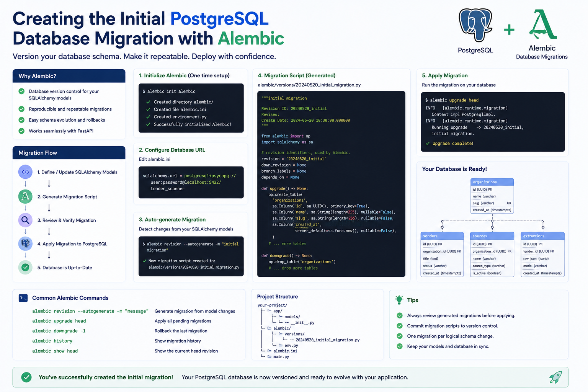Viewport: 588px width, 392px height.
Task: Click the "is_active (boolean)" row in the sources table
Action: (x=492, y=273)
